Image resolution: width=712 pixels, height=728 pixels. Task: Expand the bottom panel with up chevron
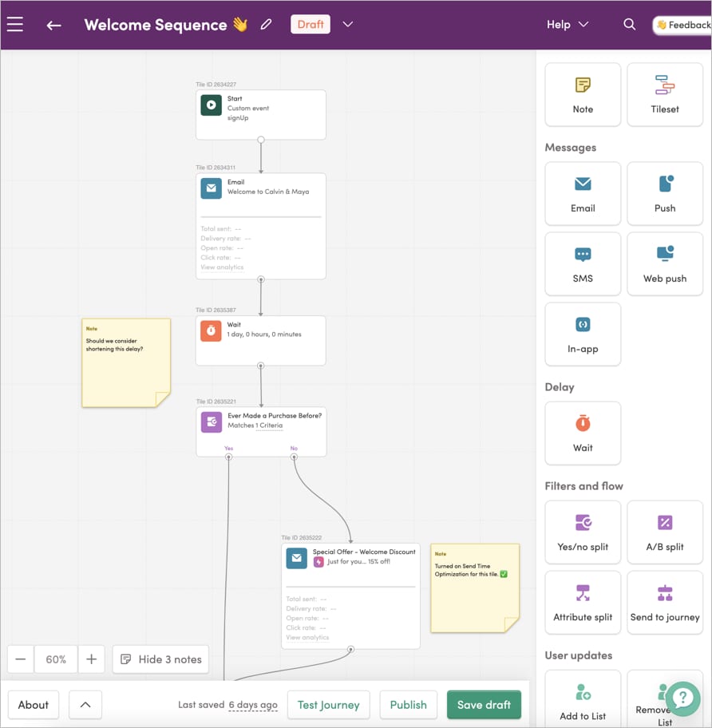(85, 705)
